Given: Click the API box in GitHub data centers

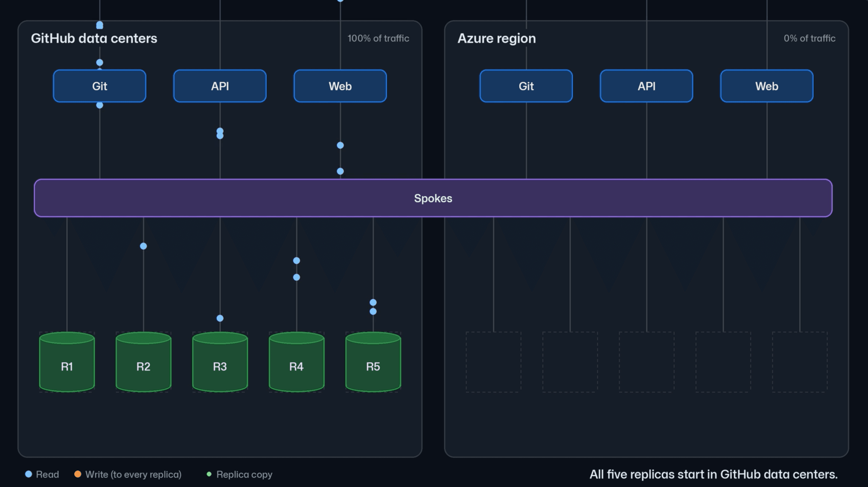Looking at the screenshot, I should [x=220, y=86].
